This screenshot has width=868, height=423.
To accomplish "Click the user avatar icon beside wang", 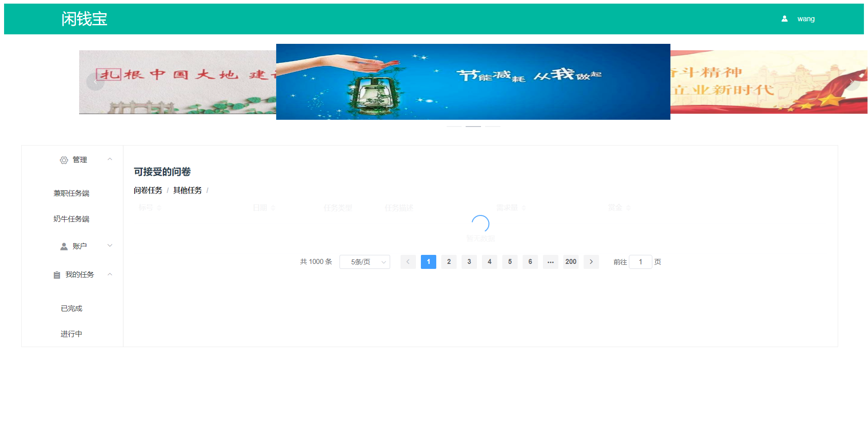I will coord(784,19).
